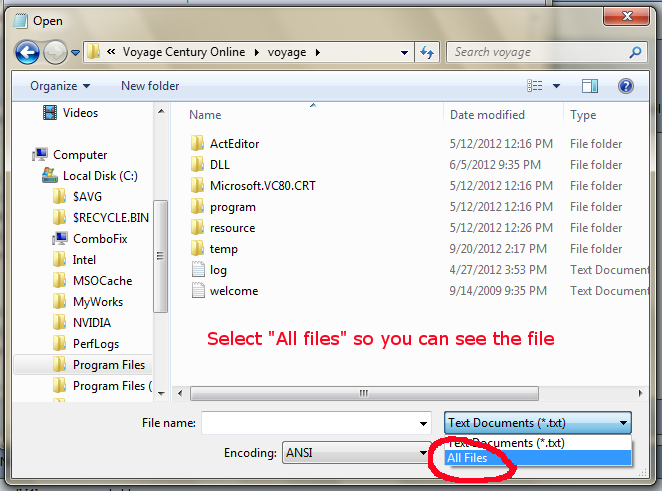Select the 9/14/2009 9:35 PM date cell
Viewport: 662px width, 491px height.
(x=498, y=291)
